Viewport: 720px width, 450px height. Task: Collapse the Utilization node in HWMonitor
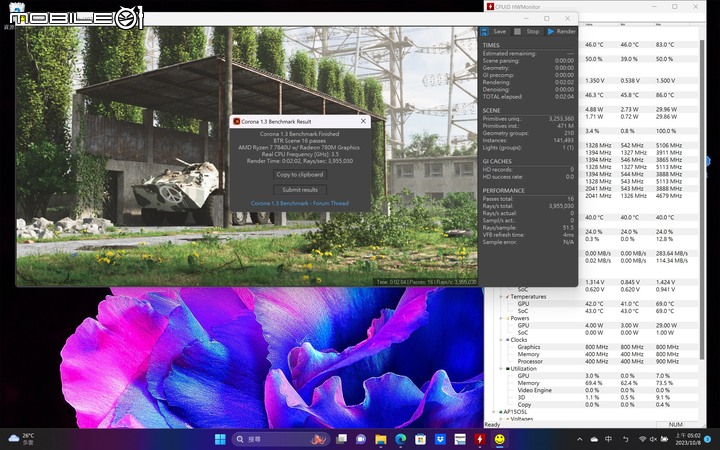coord(501,368)
